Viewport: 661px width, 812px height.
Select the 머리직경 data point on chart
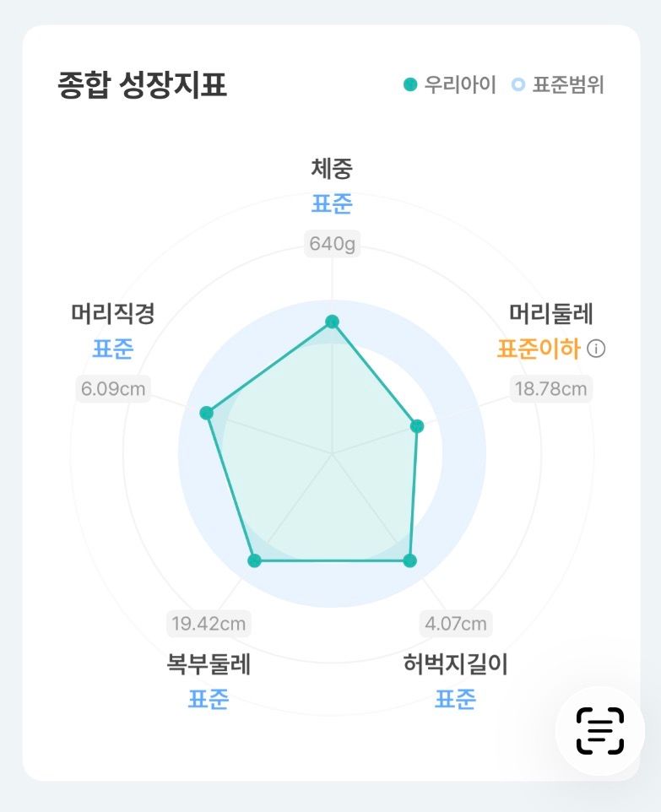point(206,413)
